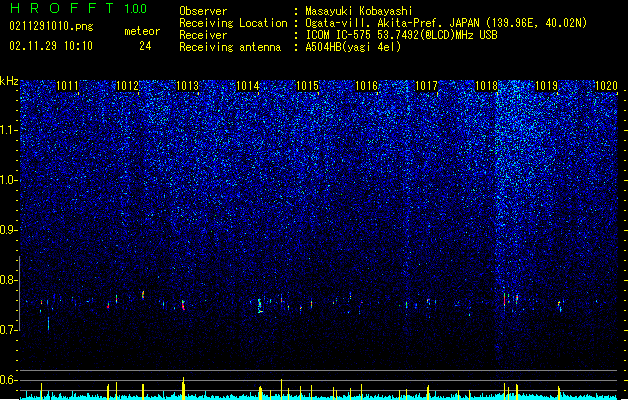Click the 0.8 kHz axis label
629x400 pixels.
[9, 280]
